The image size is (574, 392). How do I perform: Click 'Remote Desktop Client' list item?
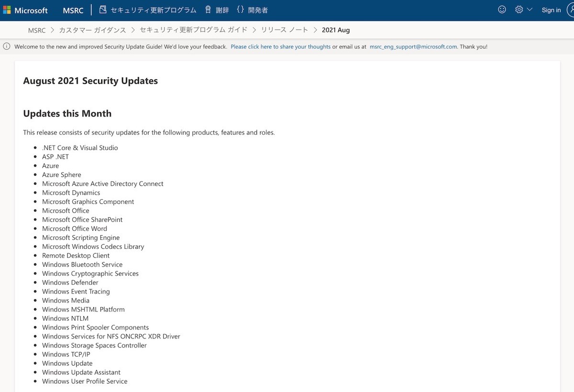(x=76, y=256)
